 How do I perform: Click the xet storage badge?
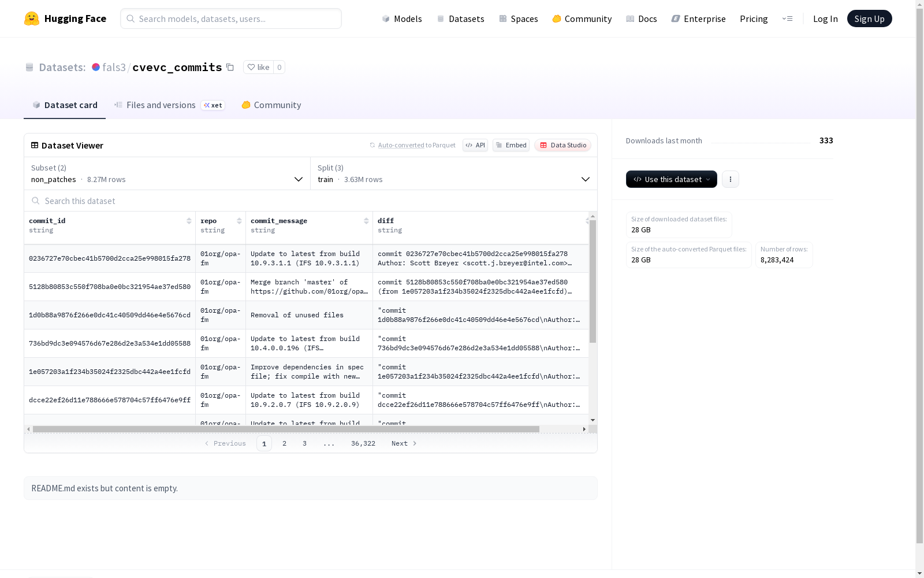pos(213,105)
